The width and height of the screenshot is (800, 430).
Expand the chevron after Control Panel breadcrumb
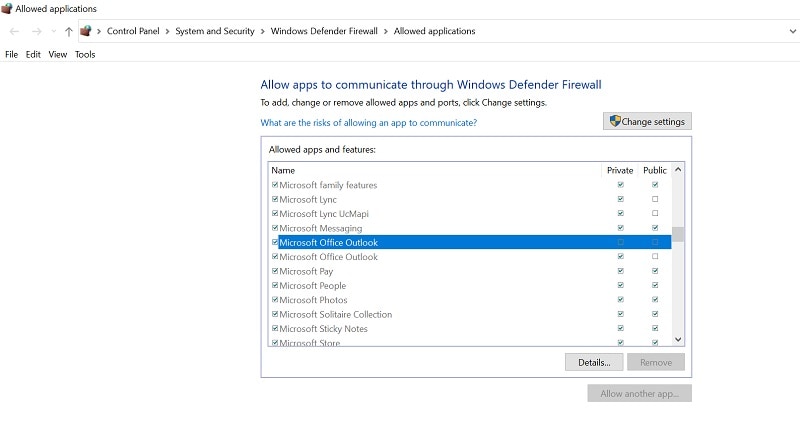point(167,31)
